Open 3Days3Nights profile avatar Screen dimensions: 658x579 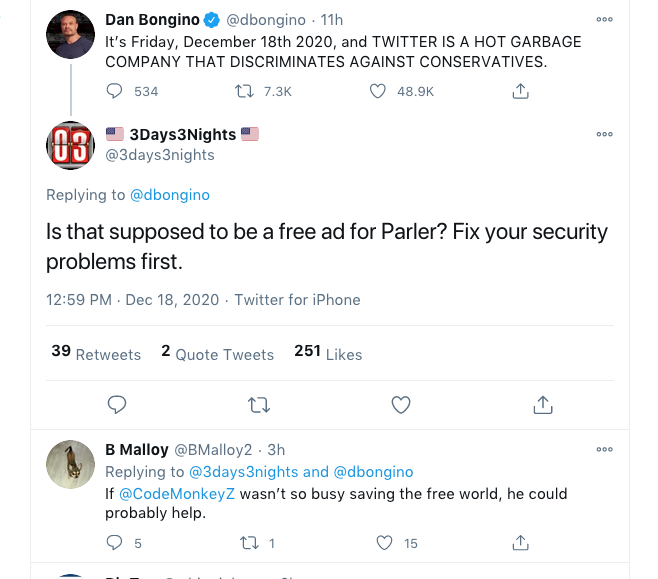click(x=70, y=146)
